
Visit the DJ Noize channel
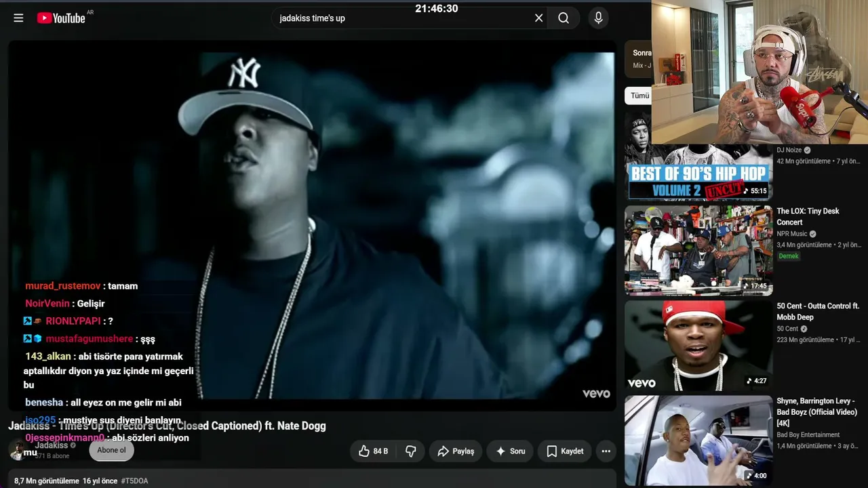789,150
